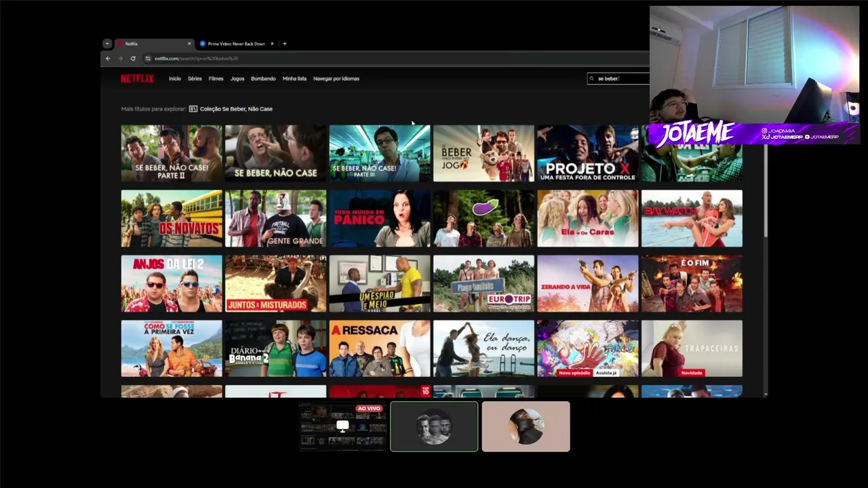The height and width of the screenshot is (488, 868).
Task: Open Os Novatos thumbnail
Action: tap(172, 218)
